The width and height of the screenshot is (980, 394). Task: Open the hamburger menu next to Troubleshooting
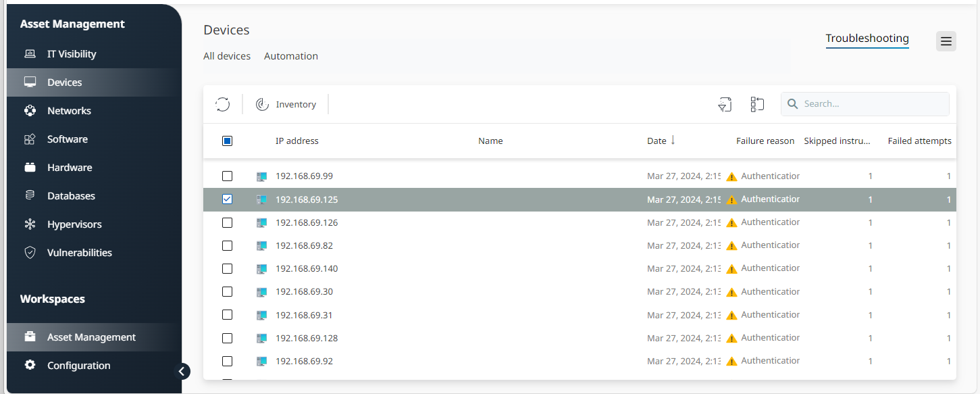[x=946, y=41]
